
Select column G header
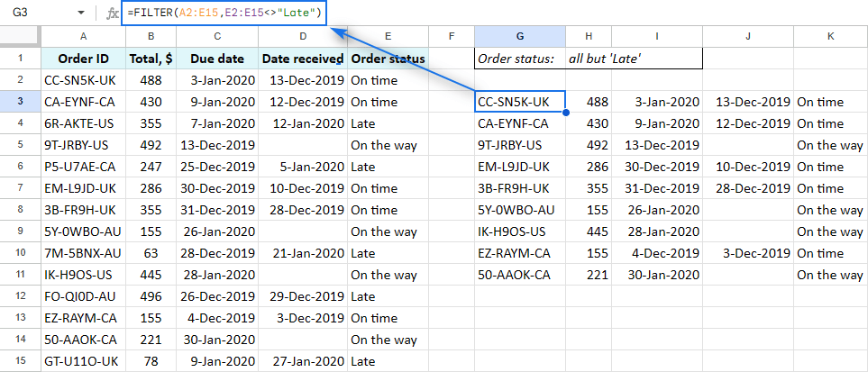(520, 37)
